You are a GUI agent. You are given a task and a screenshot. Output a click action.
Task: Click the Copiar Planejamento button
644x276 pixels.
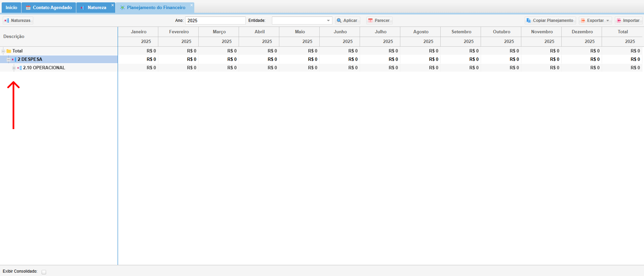550,21
